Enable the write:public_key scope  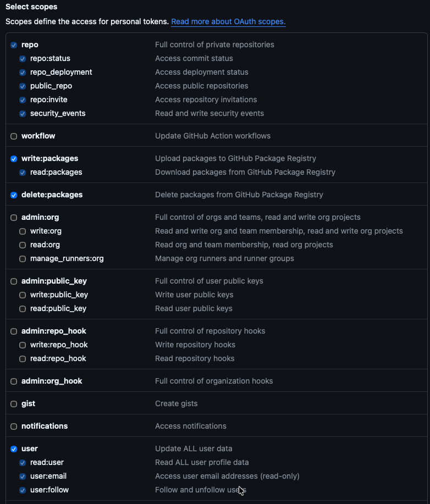coord(23,295)
